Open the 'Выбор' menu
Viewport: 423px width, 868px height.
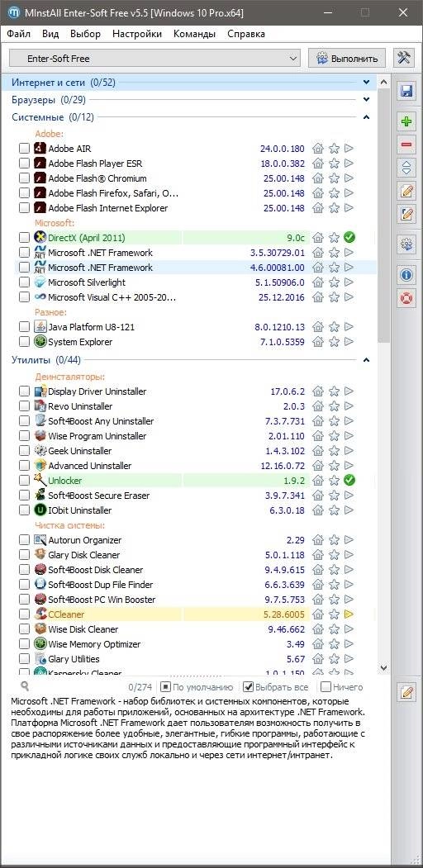[x=85, y=34]
